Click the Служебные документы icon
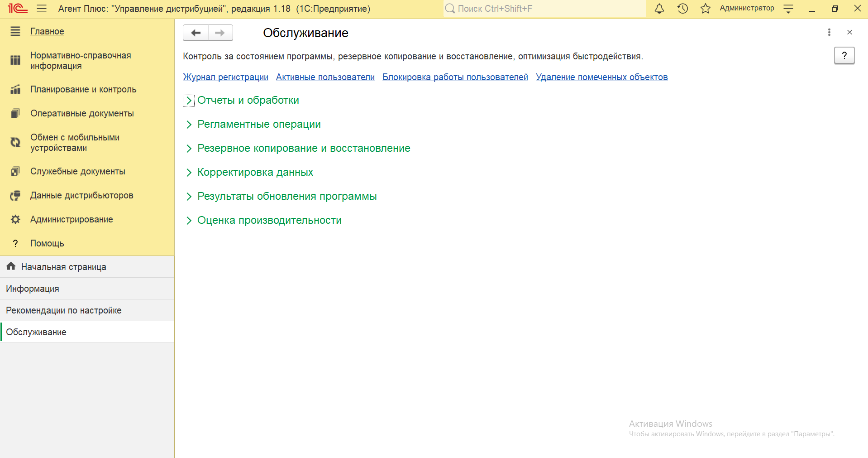The image size is (868, 458). coord(15,171)
